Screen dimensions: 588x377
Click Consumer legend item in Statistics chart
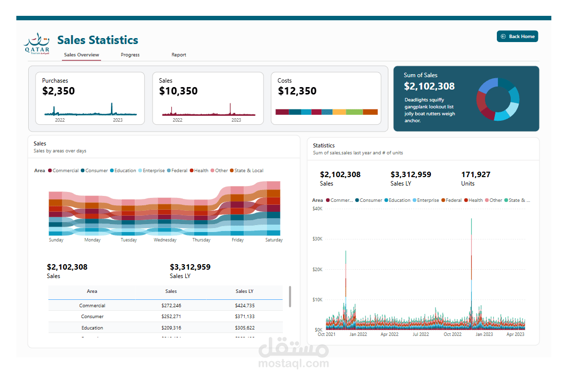[369, 200]
